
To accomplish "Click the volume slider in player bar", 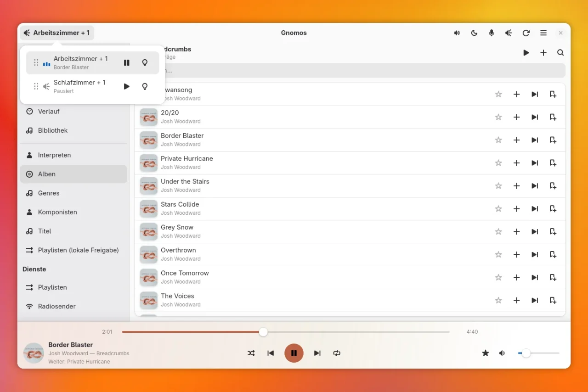I will coord(538,353).
